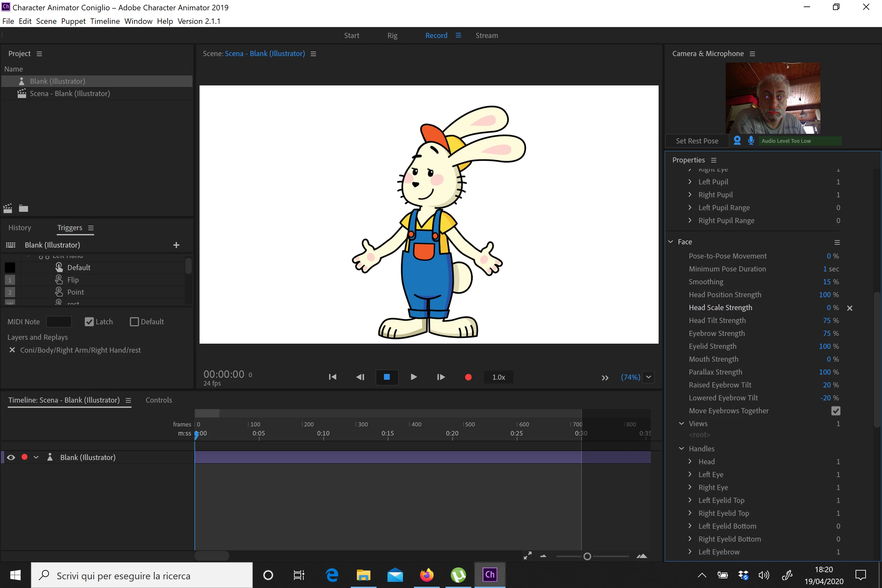Click the Stop playback button
The width and height of the screenshot is (882, 588).
(387, 377)
